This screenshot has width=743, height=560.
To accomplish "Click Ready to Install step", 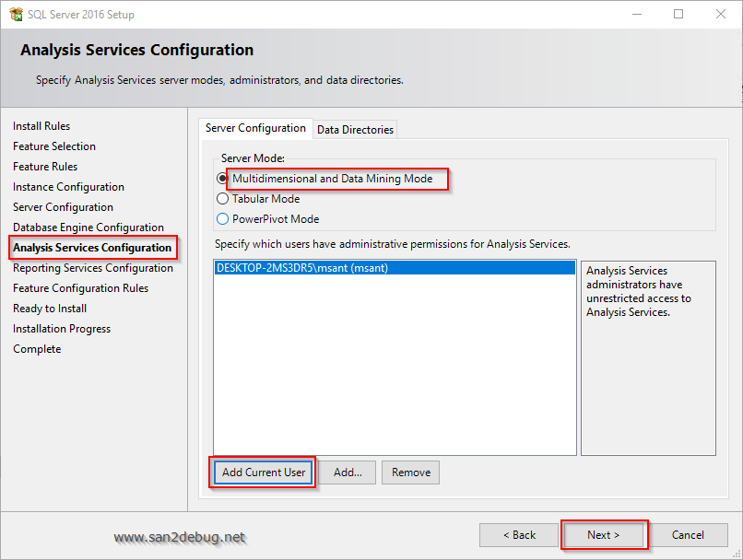I will 50,309.
